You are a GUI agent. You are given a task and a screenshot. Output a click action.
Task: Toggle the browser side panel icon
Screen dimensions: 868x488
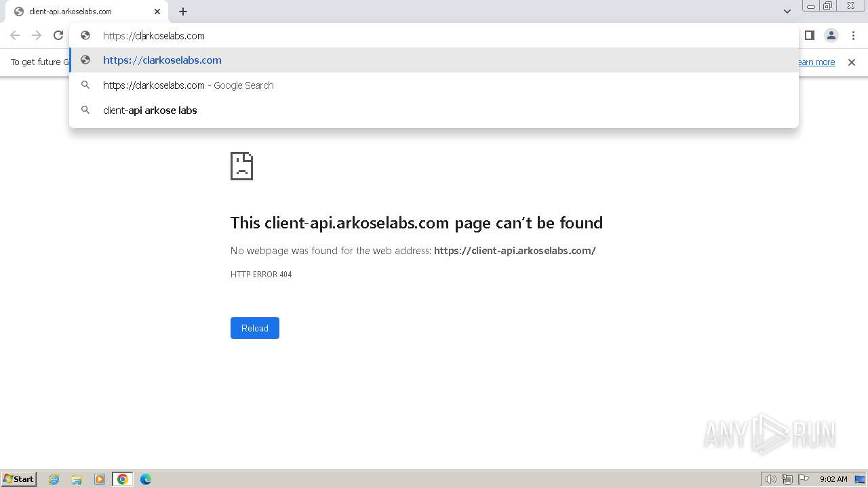click(809, 35)
